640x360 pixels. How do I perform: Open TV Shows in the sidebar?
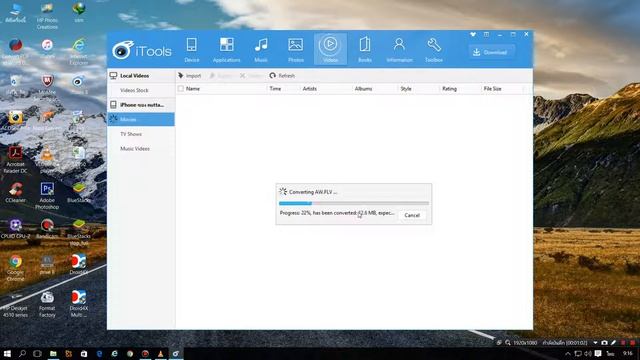click(141, 134)
